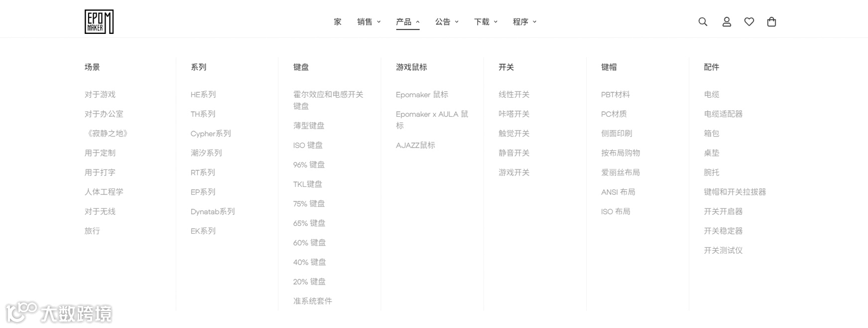Open RT系列 link
This screenshot has height=328, width=868.
(203, 172)
